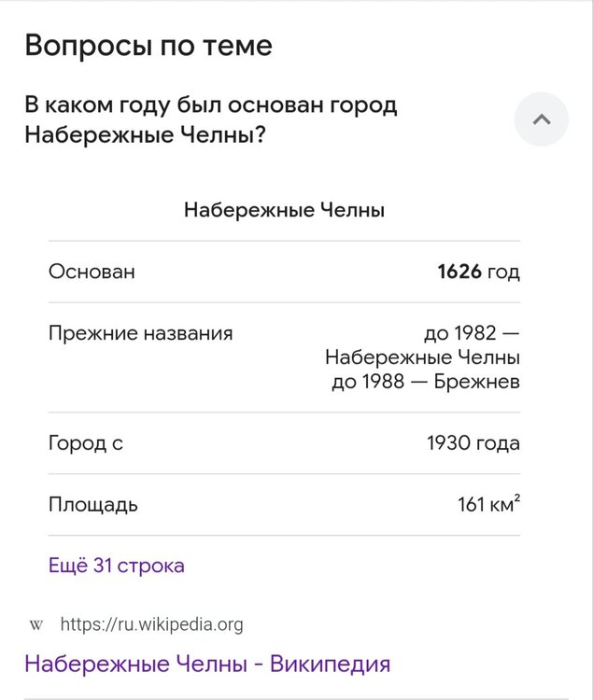Screen dimensions: 593x700
Task: Click the Wikipedia W favicon
Action: tap(36, 624)
